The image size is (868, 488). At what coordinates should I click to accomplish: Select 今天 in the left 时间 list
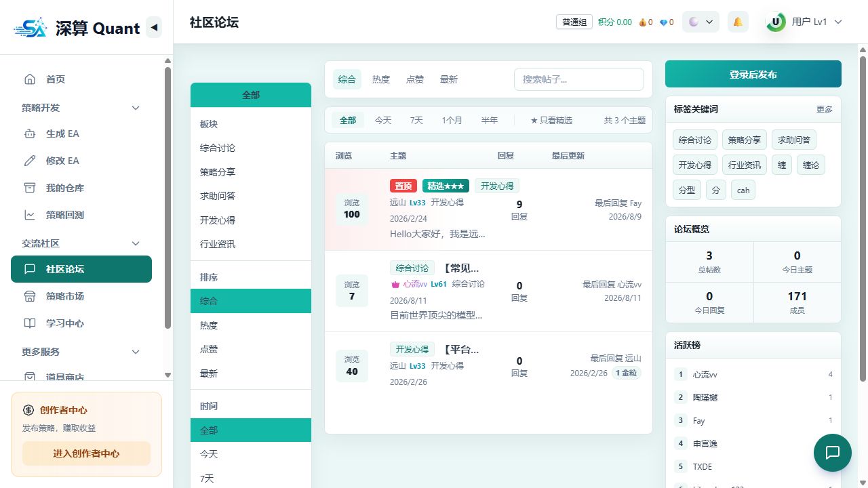tap(251, 454)
